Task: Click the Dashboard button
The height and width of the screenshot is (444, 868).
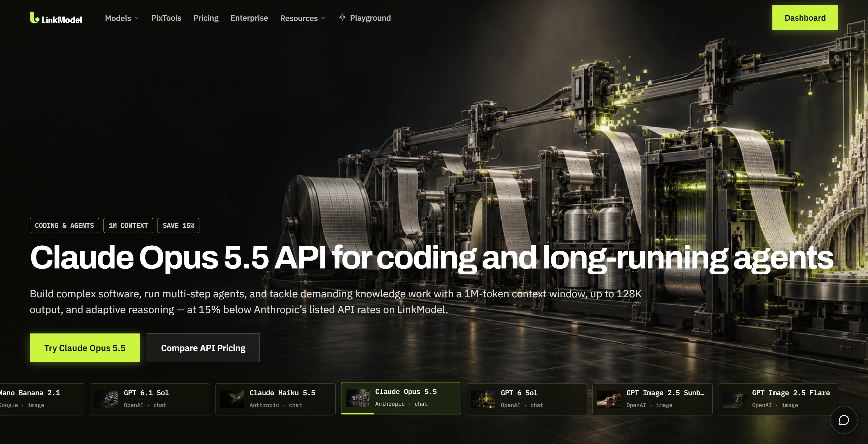Action: coord(805,18)
